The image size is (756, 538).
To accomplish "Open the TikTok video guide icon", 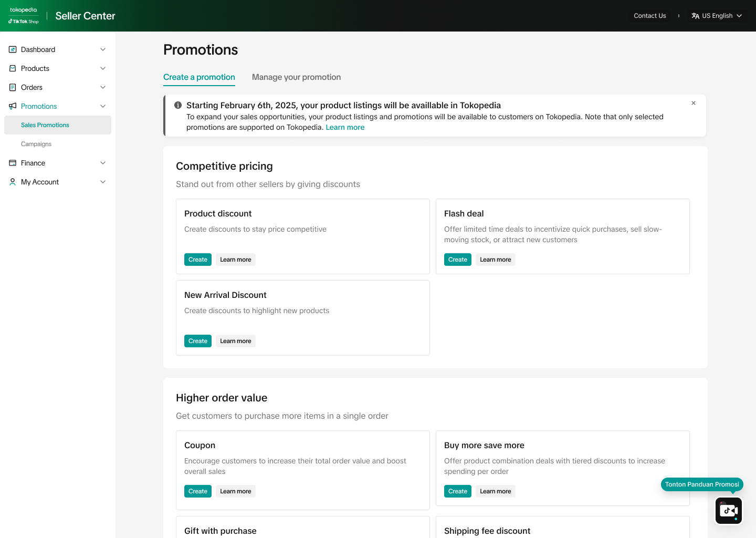I will (x=729, y=511).
